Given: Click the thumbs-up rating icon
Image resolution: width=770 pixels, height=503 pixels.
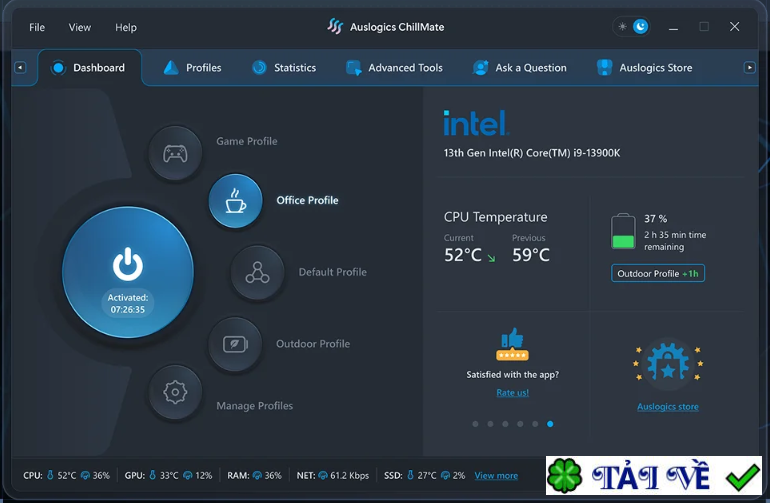Looking at the screenshot, I should coord(512,344).
